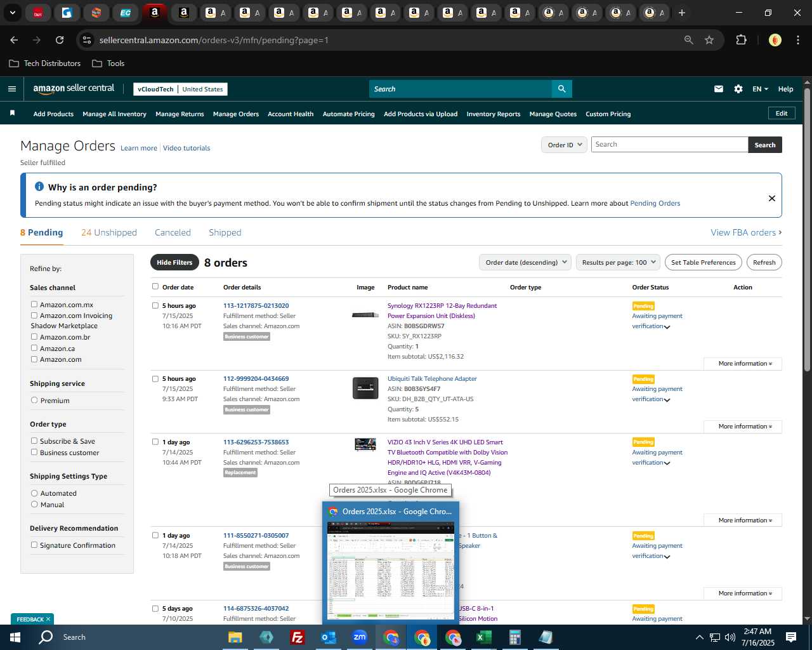Click the Chrome reload page icon
The image size is (812, 650).
click(60, 40)
